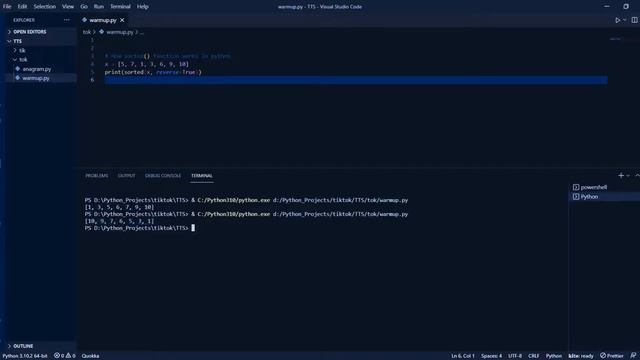Maximize panel with the chevron-up icon
The height and width of the screenshot is (360, 640).
click(x=637, y=176)
